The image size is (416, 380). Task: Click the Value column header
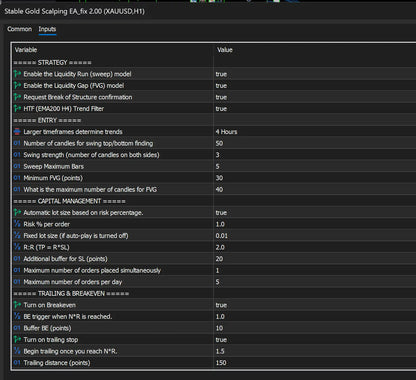point(225,50)
